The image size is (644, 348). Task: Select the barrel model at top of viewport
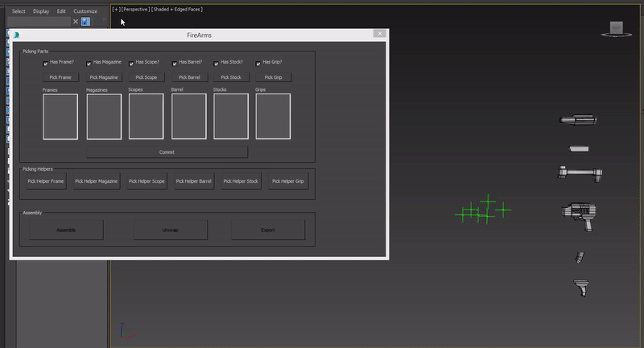pyautogui.click(x=578, y=120)
